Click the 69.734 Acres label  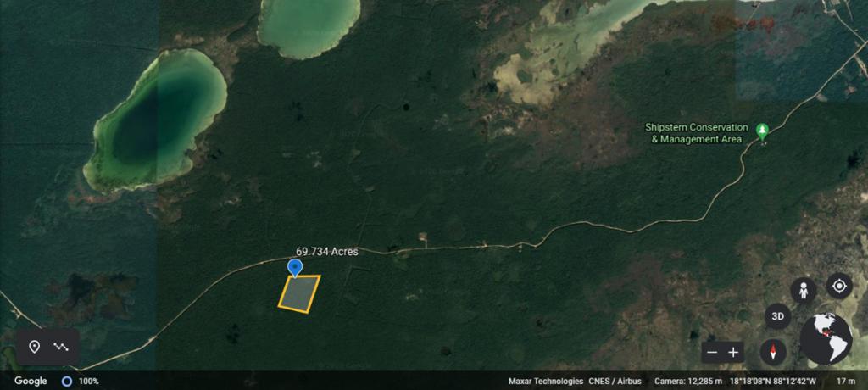click(x=326, y=252)
